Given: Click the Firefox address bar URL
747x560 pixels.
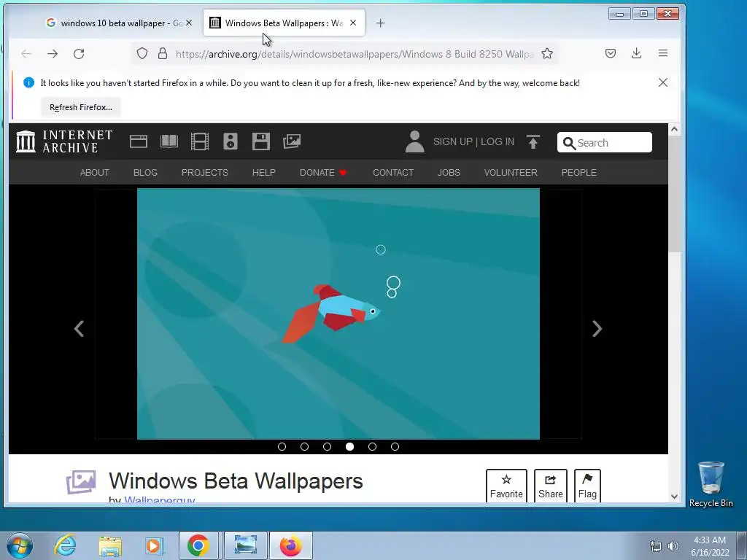Looking at the screenshot, I should tap(355, 54).
